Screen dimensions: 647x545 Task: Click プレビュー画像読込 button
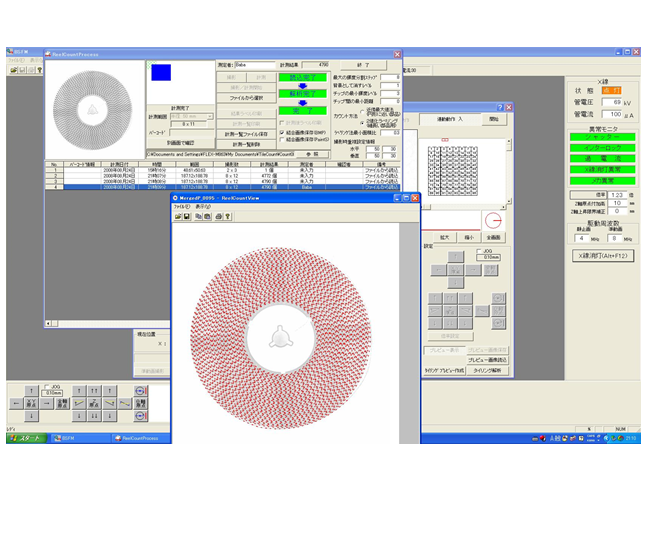[x=487, y=360]
